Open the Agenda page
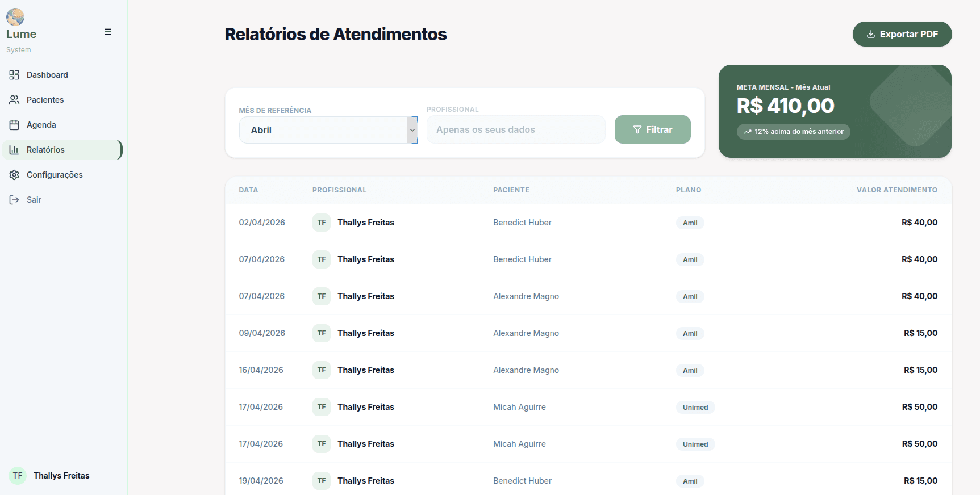 (x=62, y=125)
